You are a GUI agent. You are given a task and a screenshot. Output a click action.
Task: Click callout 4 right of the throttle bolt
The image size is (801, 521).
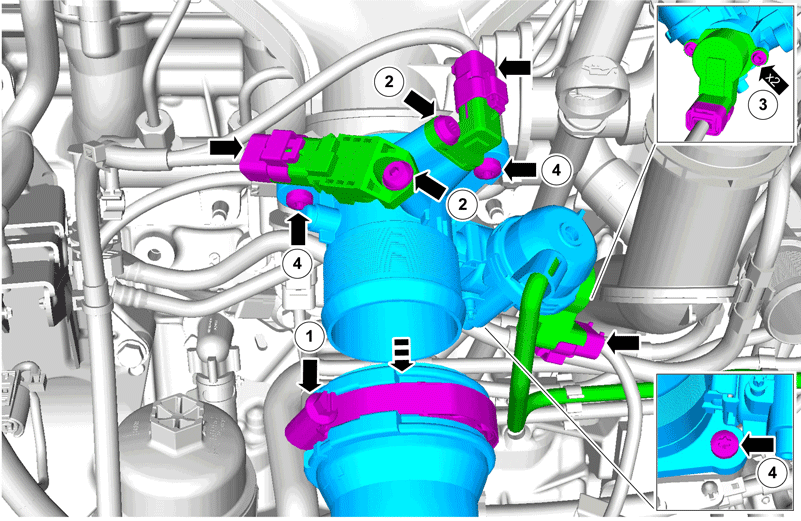[556, 169]
